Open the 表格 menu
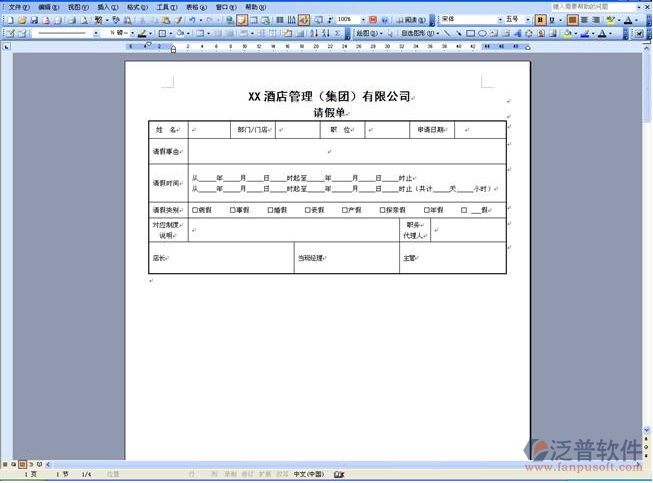 tap(196, 7)
